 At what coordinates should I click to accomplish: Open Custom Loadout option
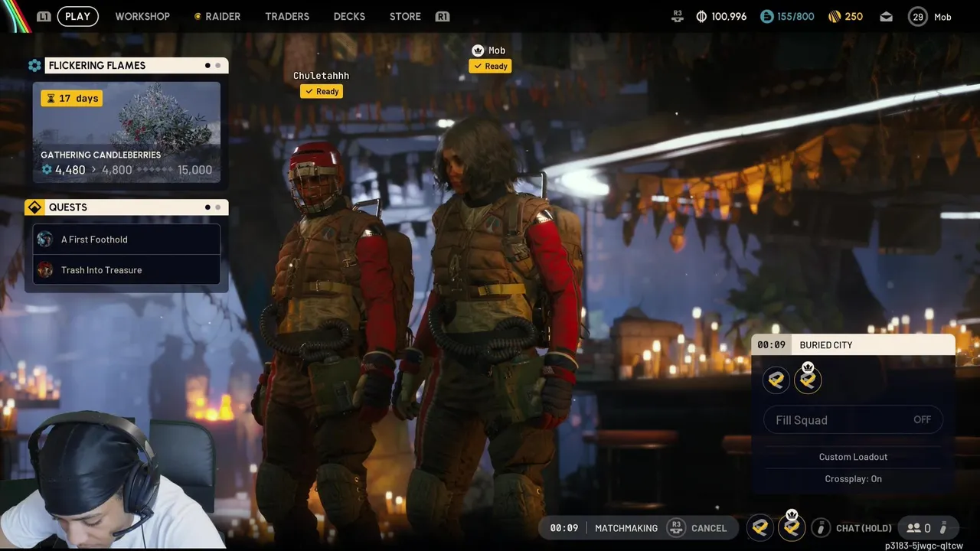click(853, 457)
